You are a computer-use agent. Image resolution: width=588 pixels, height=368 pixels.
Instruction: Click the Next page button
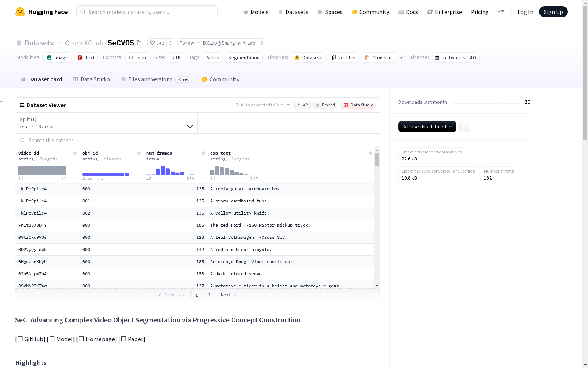(x=229, y=295)
